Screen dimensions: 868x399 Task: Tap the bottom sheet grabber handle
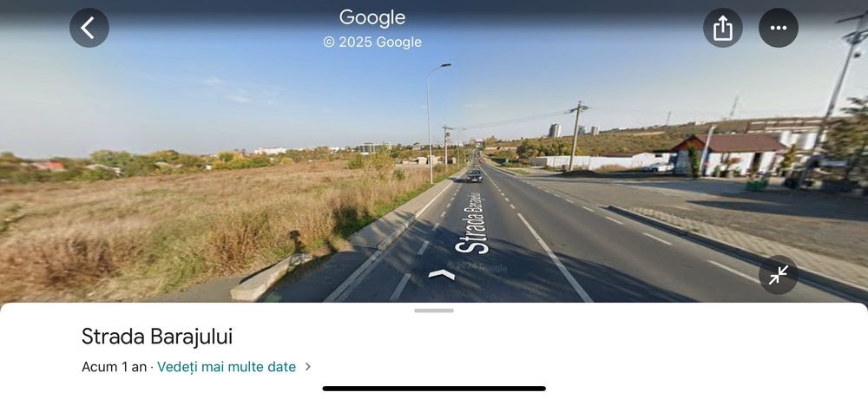433,311
